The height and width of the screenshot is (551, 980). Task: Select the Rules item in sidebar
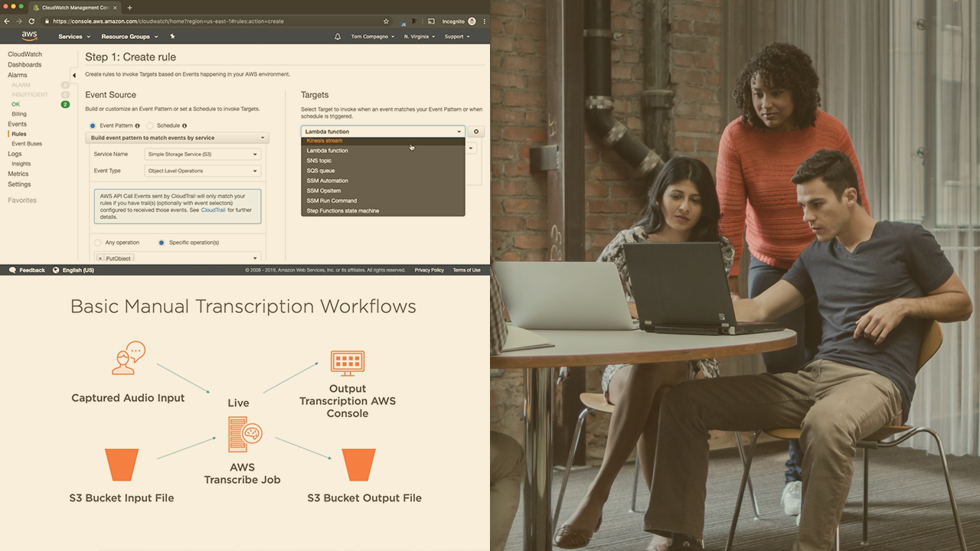pos(19,134)
